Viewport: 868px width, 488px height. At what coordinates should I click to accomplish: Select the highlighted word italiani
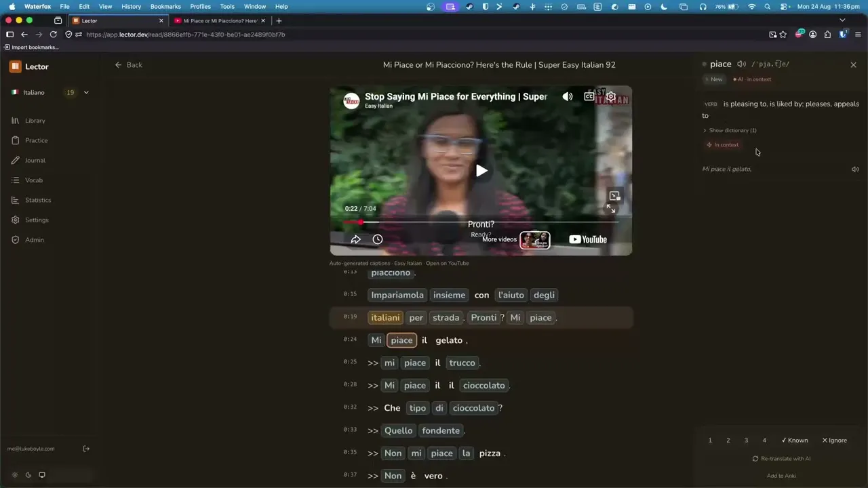(385, 318)
